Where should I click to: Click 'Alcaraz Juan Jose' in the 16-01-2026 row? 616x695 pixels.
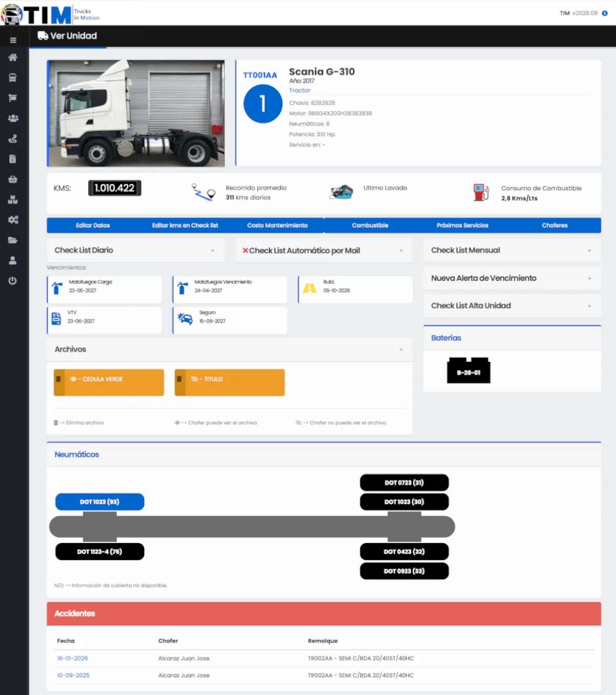184,659
